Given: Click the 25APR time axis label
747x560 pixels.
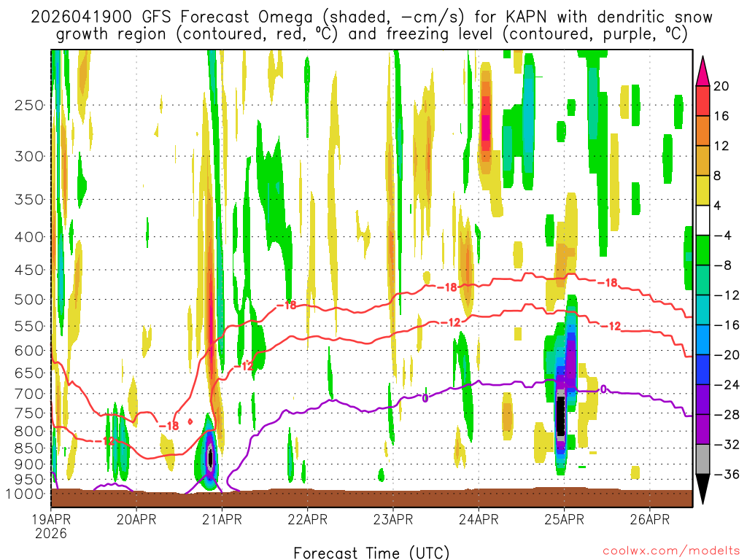Looking at the screenshot, I should (564, 519).
